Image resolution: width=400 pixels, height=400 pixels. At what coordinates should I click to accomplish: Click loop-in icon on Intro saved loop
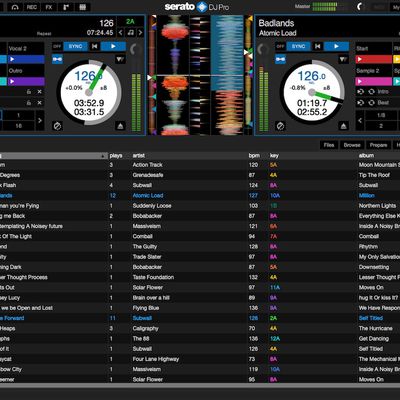click(x=360, y=92)
